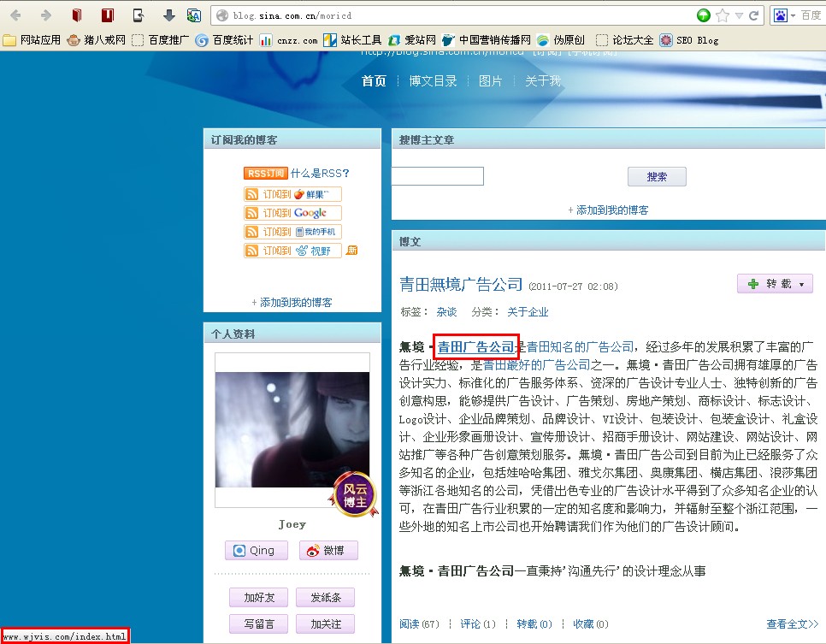
Task: Open the 图片 navigation tab
Action: tap(490, 81)
